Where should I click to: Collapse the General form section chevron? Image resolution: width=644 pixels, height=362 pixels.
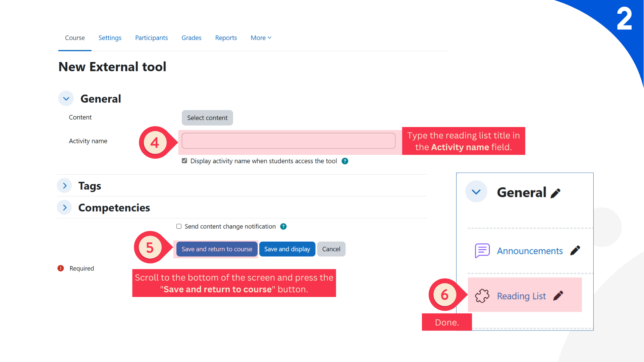pos(66,99)
